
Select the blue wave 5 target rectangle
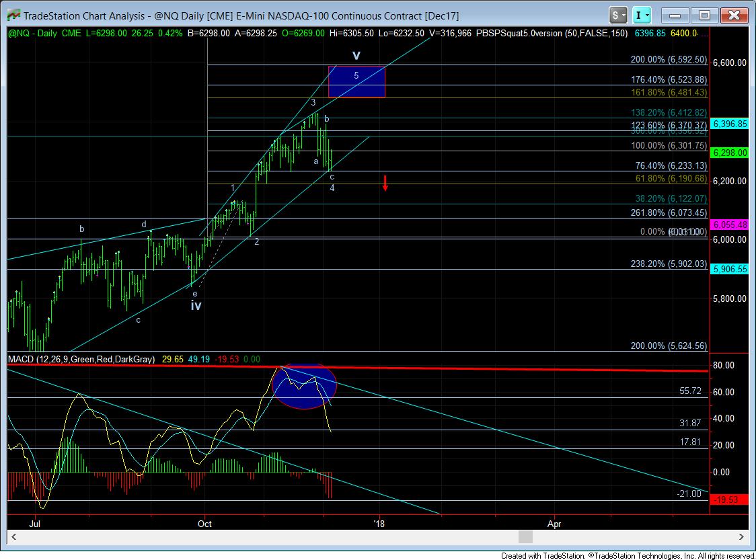pos(356,81)
